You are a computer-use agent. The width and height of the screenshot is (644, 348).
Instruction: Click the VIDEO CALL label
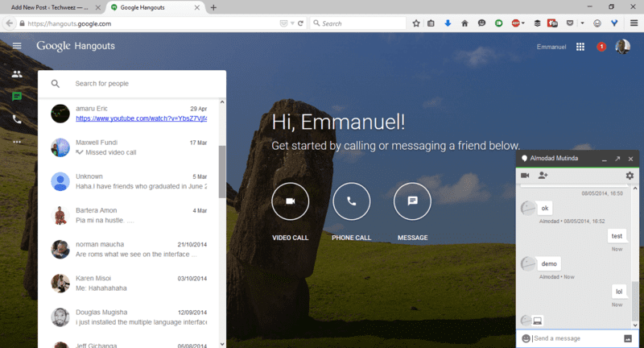tap(291, 238)
